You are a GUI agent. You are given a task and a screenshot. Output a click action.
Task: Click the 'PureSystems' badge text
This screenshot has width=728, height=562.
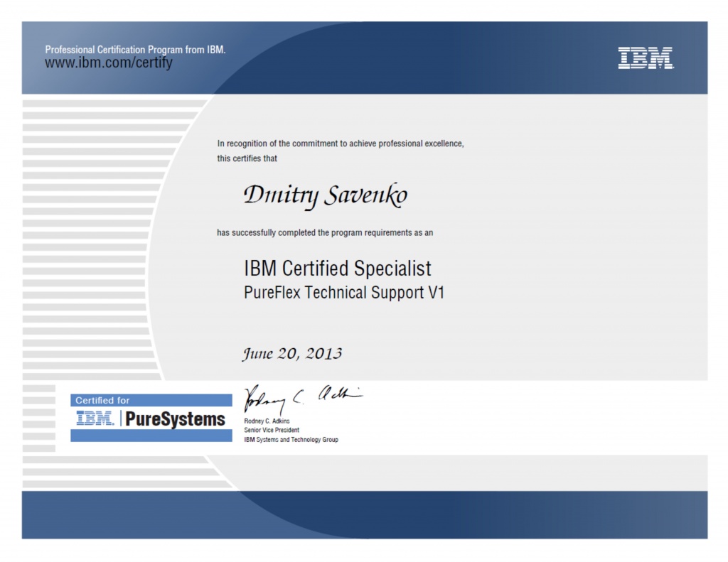pyautogui.click(x=175, y=419)
